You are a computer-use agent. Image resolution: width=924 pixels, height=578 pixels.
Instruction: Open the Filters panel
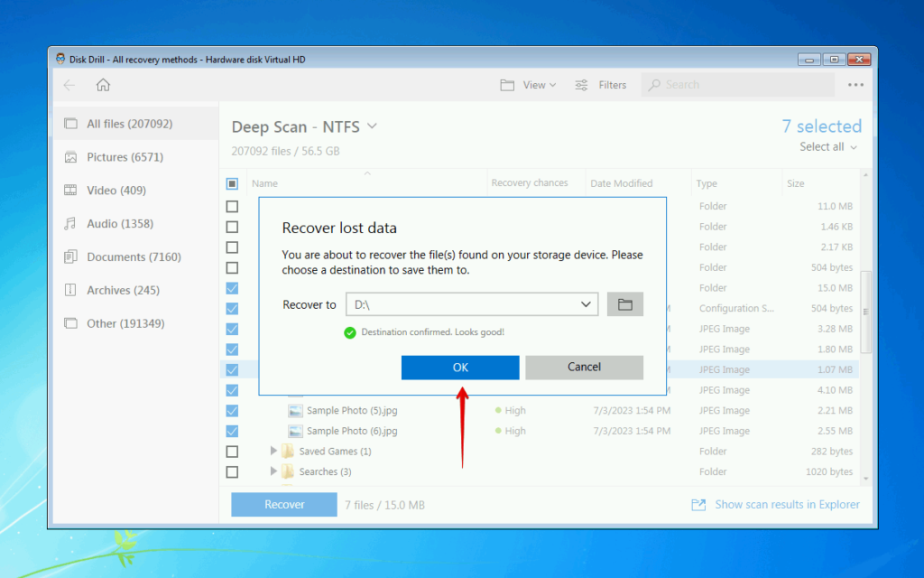coord(600,85)
